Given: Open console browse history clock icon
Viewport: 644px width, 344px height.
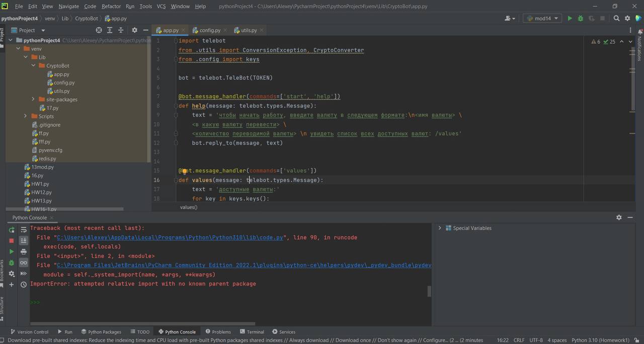Looking at the screenshot, I should [24, 285].
